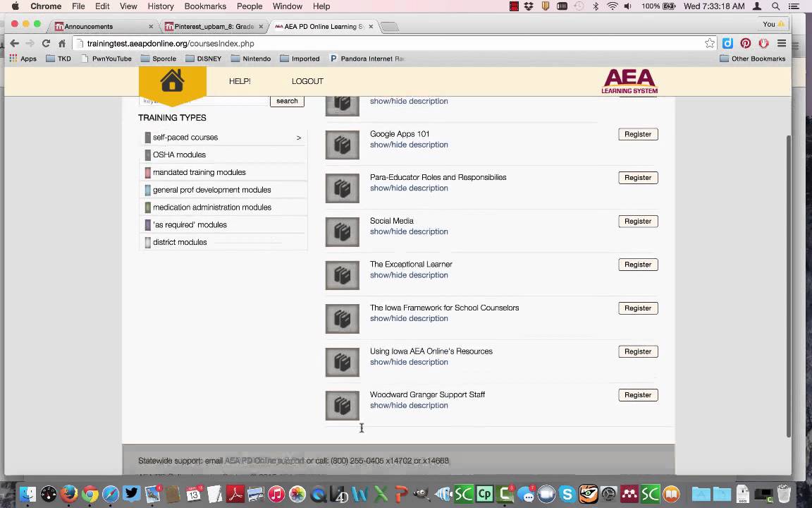The height and width of the screenshot is (508, 812).
Task: Open the TKD bookmarks folder
Action: click(x=59, y=59)
